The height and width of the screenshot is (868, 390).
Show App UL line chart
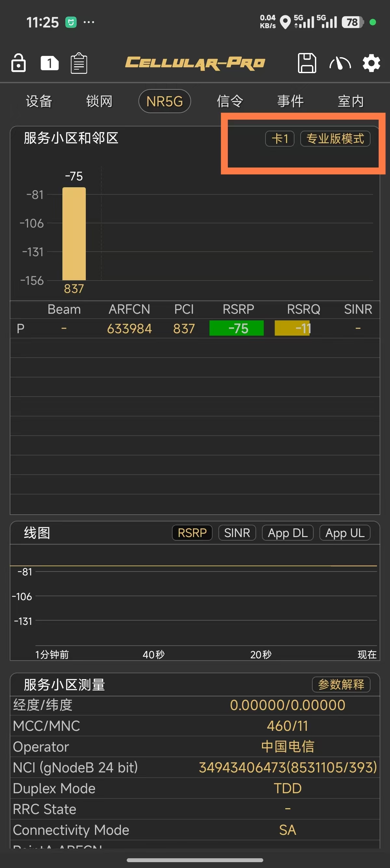[344, 533]
